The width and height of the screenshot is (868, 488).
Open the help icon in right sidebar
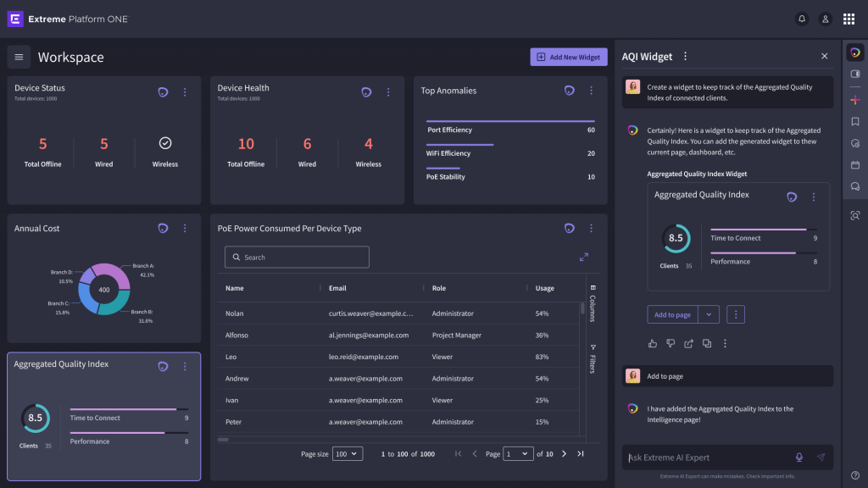855,475
